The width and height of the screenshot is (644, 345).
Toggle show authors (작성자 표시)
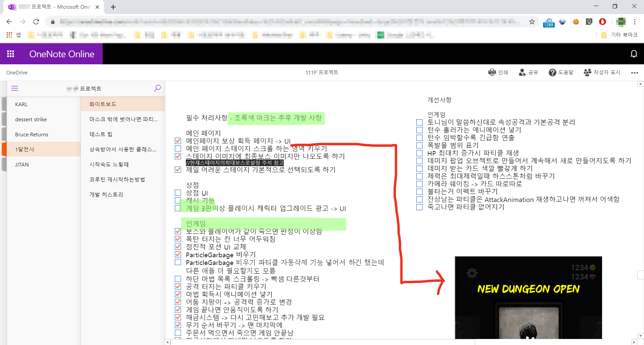[602, 72]
